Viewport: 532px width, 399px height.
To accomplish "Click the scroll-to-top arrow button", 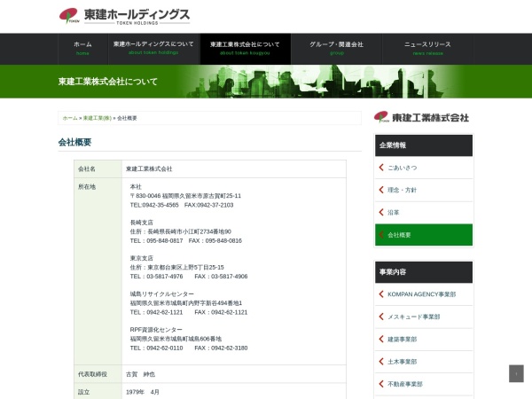I will (516, 373).
